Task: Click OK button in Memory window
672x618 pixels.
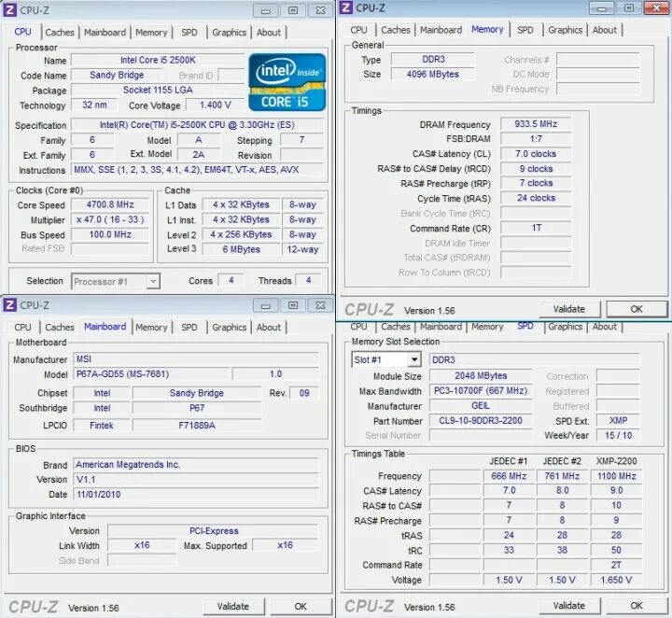Action: pyautogui.click(x=637, y=309)
